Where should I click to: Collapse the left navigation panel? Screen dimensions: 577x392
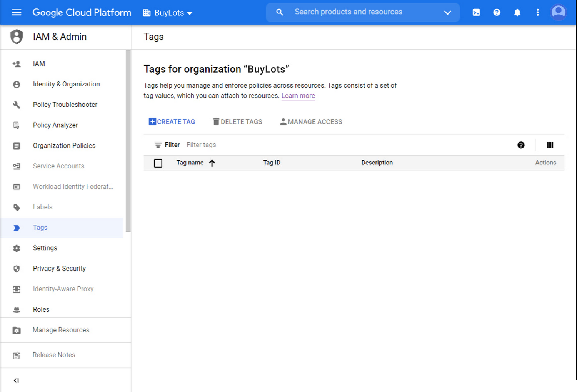coord(16,380)
